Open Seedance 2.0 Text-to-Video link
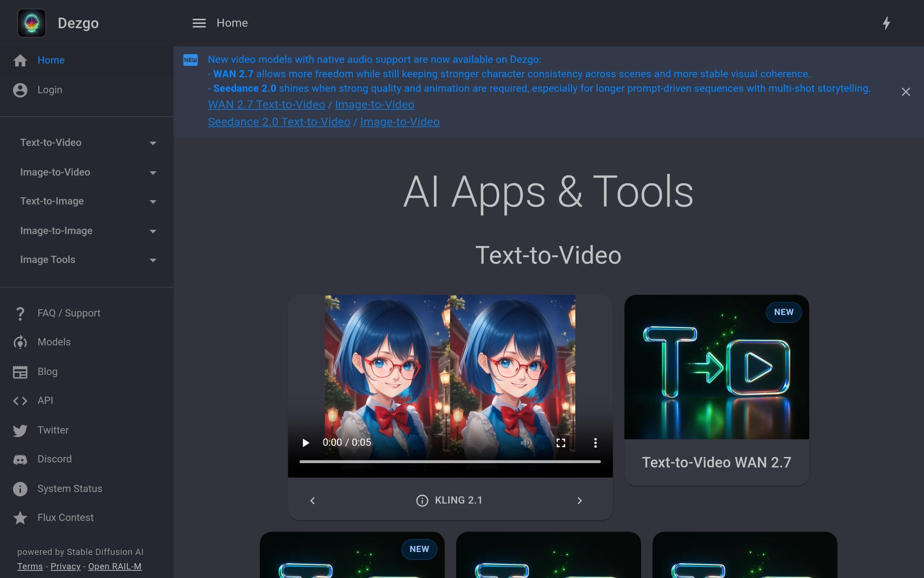Image resolution: width=924 pixels, height=578 pixels. point(279,122)
